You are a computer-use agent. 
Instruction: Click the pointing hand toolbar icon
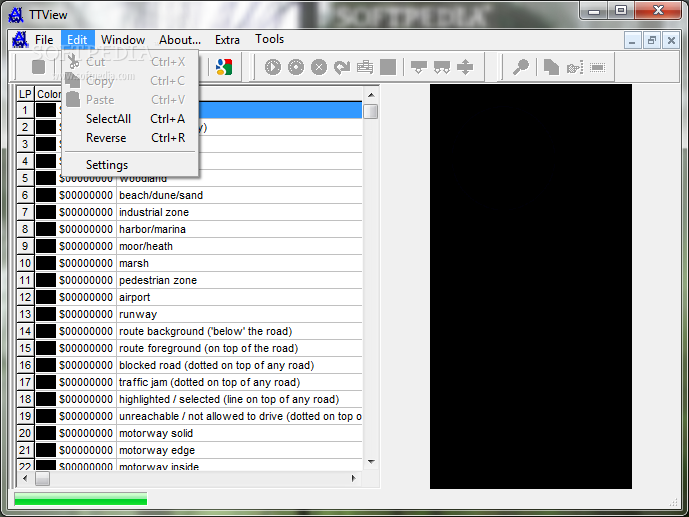575,67
